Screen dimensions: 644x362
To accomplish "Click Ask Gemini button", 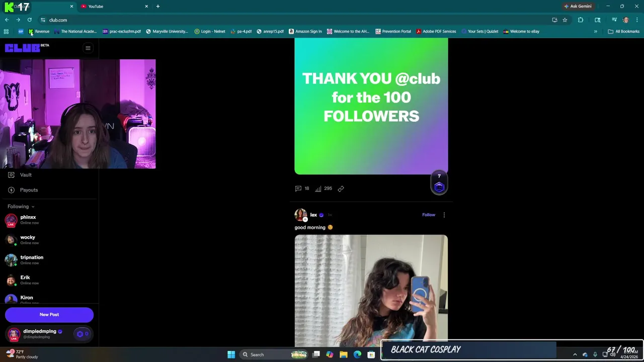I will 578,7.
